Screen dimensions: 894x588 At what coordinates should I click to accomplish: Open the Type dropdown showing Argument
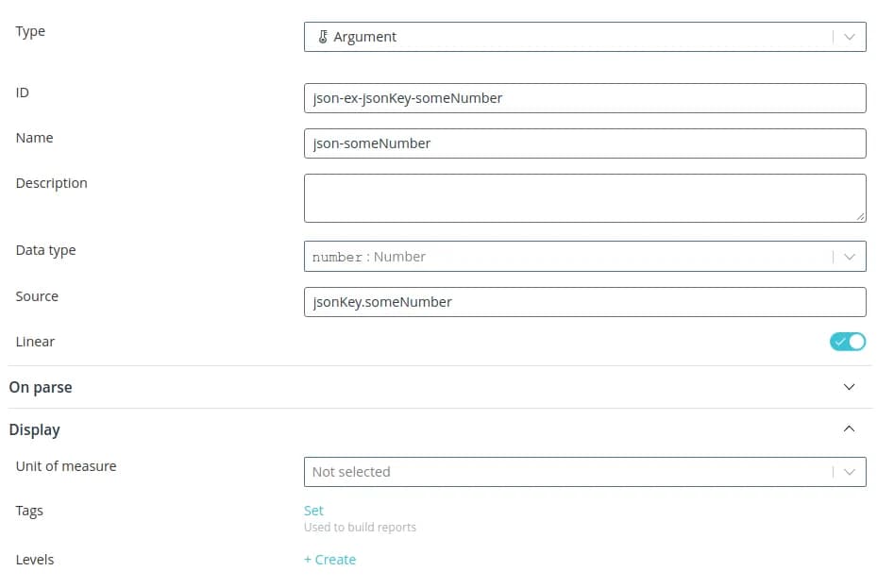pyautogui.click(x=566, y=38)
